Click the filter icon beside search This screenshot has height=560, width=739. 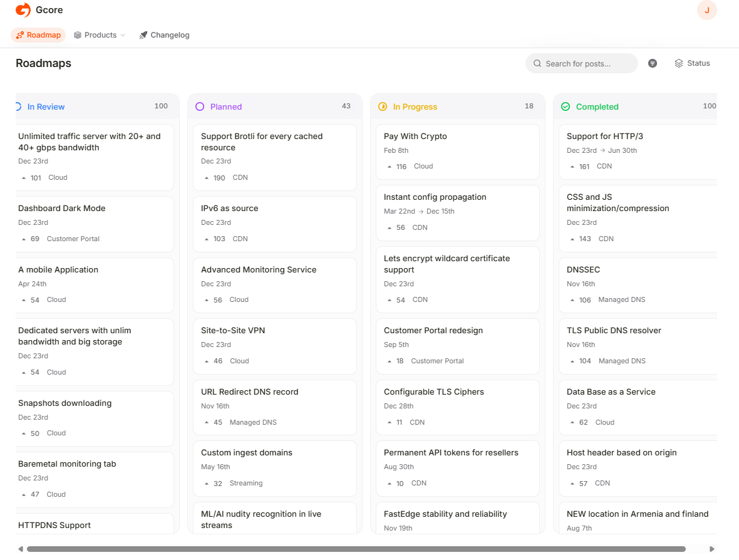click(653, 63)
